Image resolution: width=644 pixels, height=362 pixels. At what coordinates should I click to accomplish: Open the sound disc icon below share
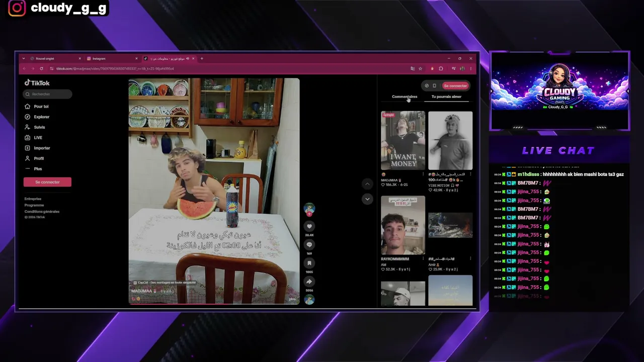click(x=309, y=300)
